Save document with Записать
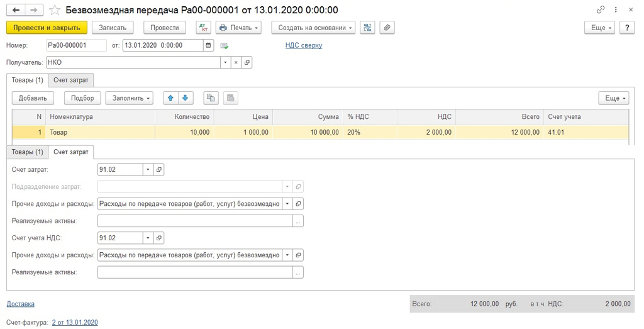Viewport: 644px width, 329px height. pos(113,28)
